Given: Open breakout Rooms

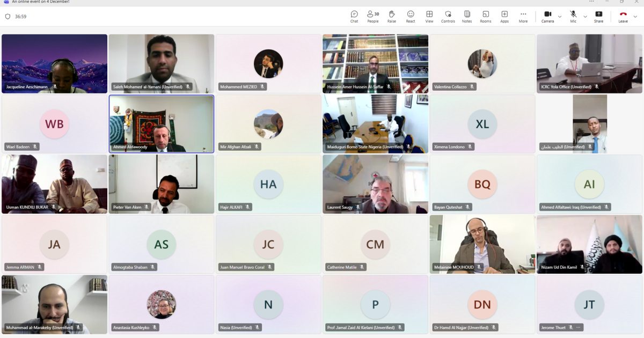Looking at the screenshot, I should (486, 17).
